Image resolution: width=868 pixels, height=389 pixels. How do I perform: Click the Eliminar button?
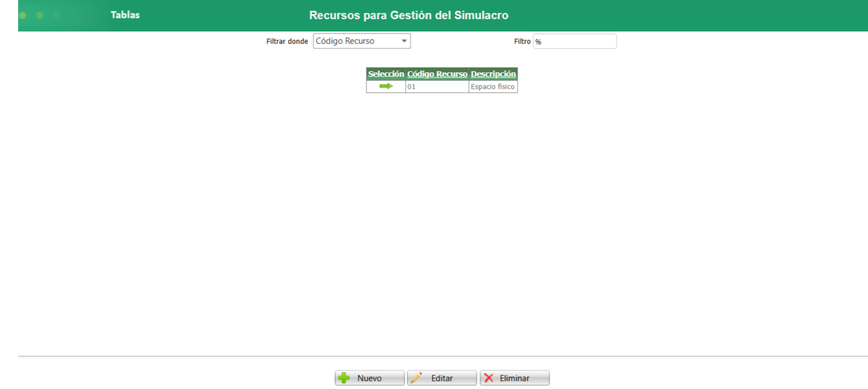515,378
